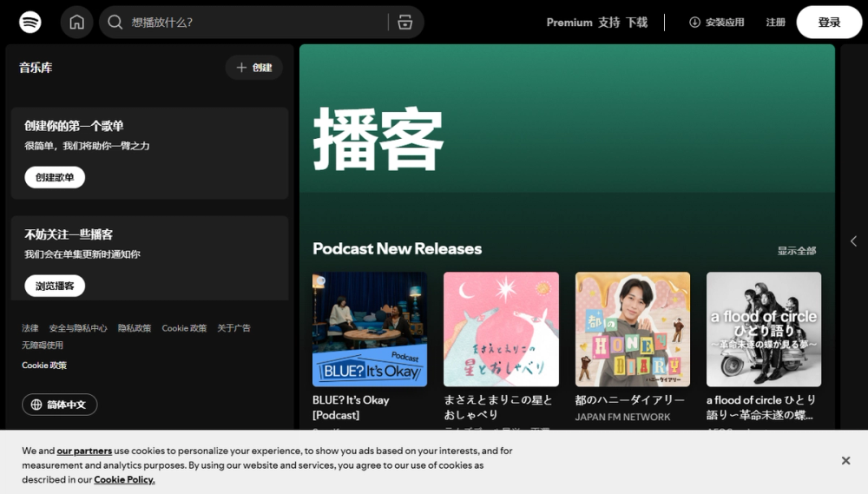The image size is (868, 494).
Task: Open the a flood of circle cover
Action: pos(764,329)
